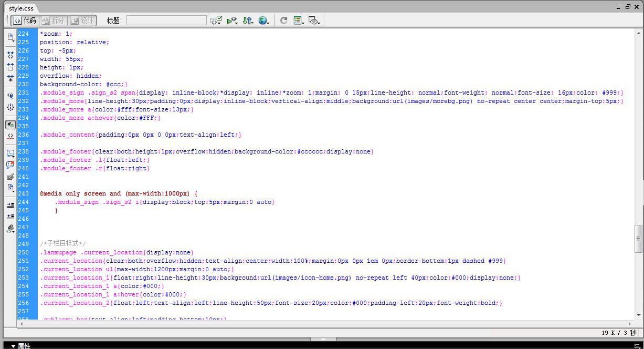Click the /*子栏目样式*/ comment
The image size is (644, 349).
point(63,244)
